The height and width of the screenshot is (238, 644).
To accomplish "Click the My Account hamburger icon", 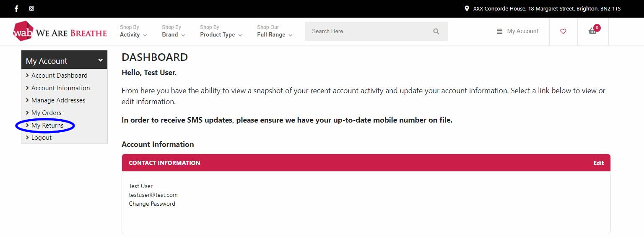I will pyautogui.click(x=499, y=31).
